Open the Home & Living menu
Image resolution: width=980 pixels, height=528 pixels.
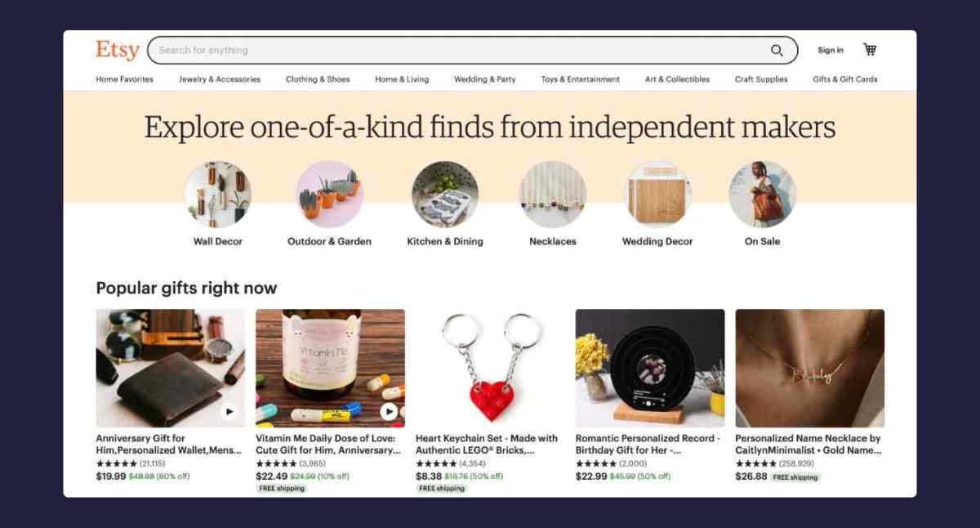tap(402, 79)
